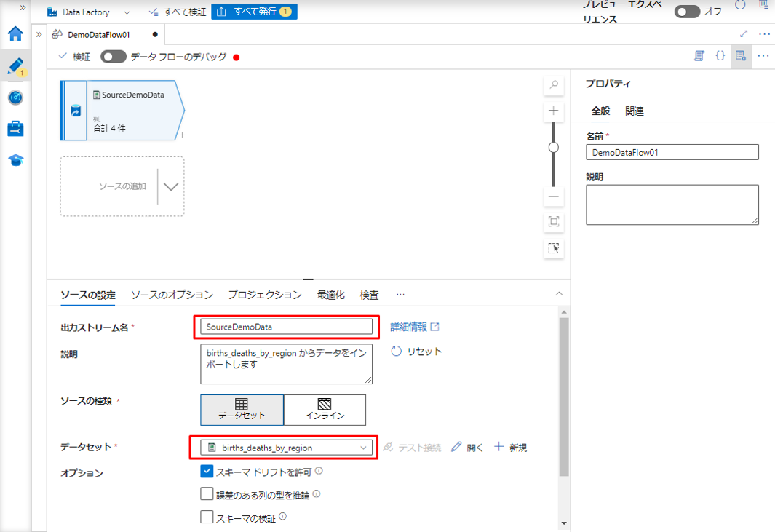Click the 名前 field with DemoDataFlow01
Screen dimensions: 775x532
point(672,152)
